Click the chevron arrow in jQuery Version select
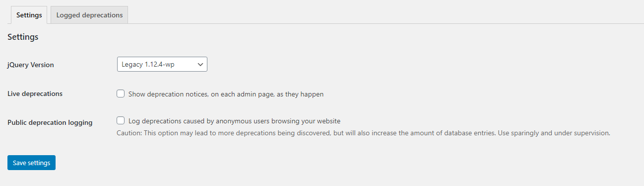 point(200,64)
